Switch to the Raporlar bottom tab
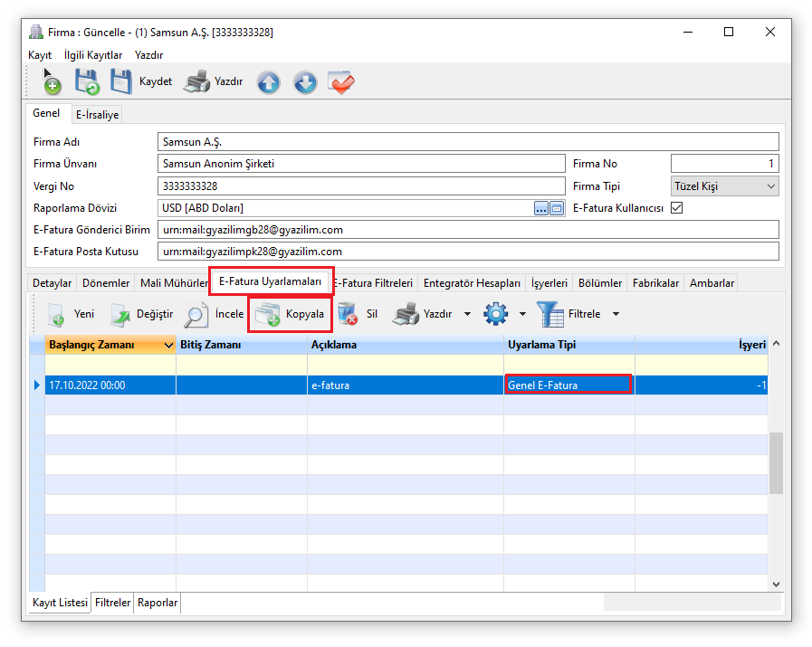 pyautogui.click(x=158, y=603)
